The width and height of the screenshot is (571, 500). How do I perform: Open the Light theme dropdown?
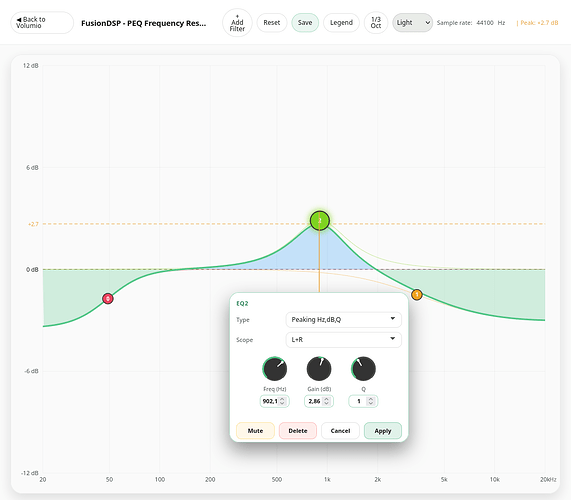(412, 23)
